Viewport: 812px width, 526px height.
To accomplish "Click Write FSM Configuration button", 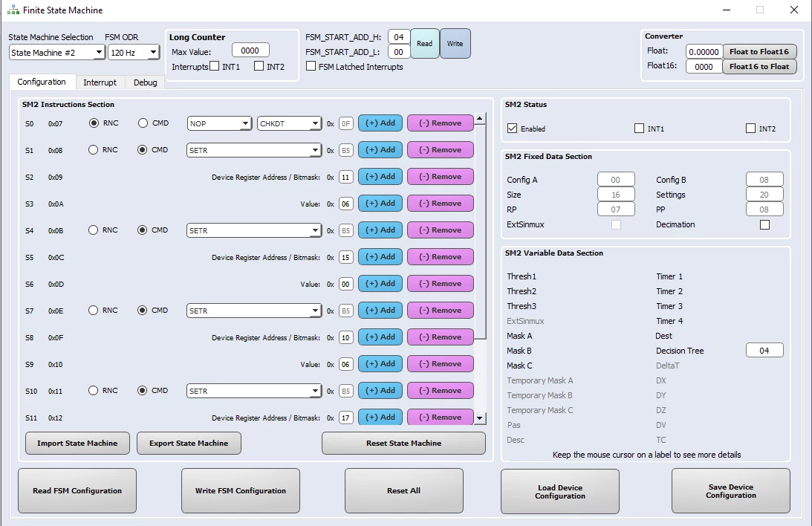I will coord(240,491).
